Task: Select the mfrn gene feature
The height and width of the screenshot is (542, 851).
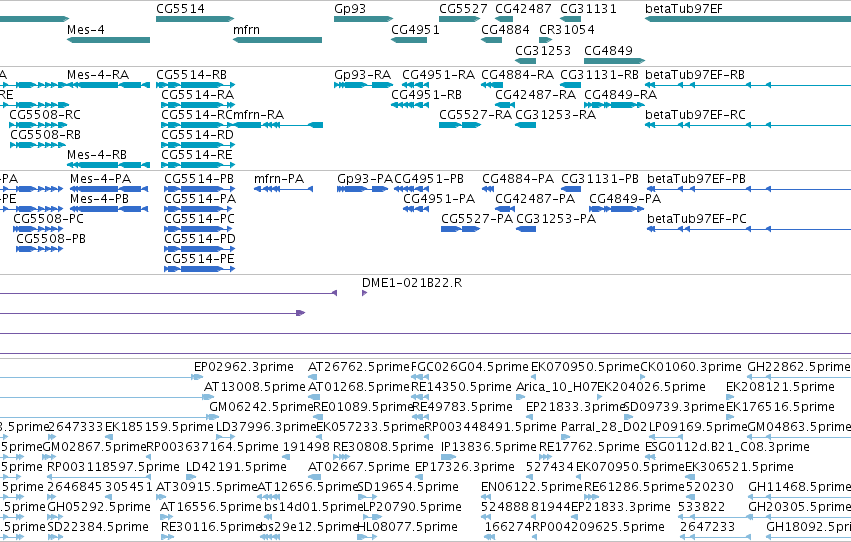Action: point(277,40)
